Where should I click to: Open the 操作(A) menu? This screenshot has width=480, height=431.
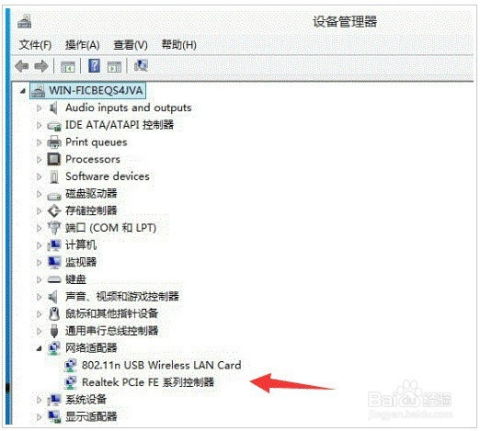(82, 45)
